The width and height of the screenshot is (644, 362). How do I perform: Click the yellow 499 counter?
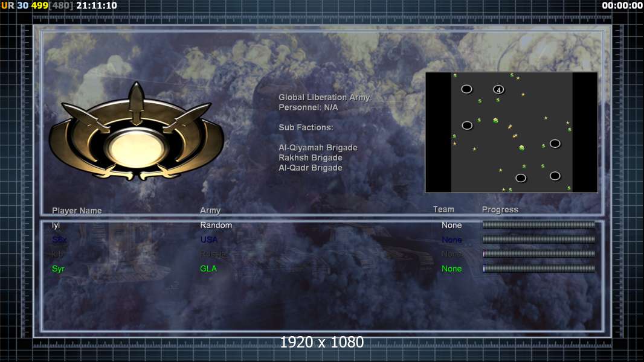pos(39,5)
